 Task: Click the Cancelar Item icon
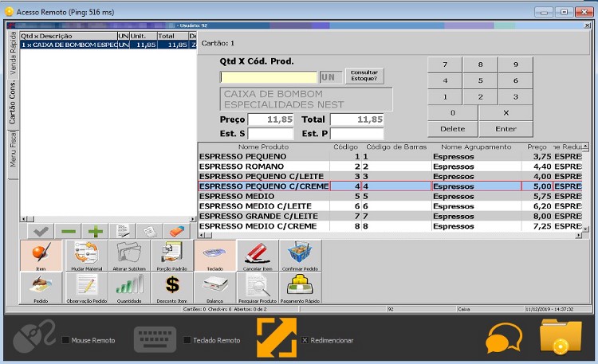click(258, 256)
